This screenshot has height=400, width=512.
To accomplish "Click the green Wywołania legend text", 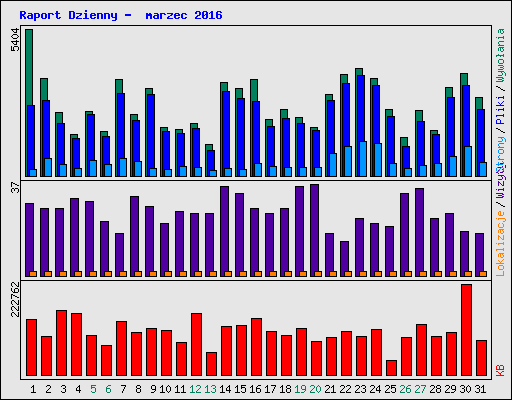I will pos(500,55).
